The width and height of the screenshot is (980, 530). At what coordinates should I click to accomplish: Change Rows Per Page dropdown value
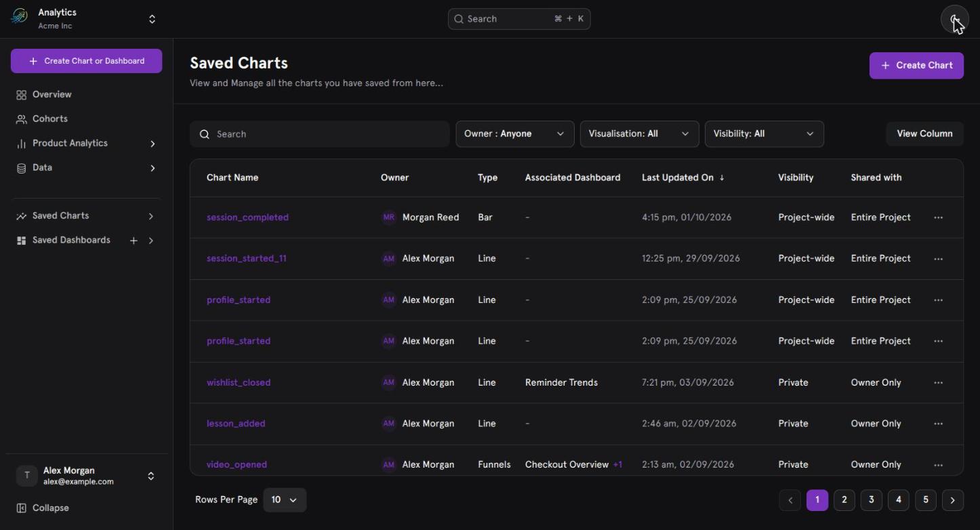coord(284,500)
